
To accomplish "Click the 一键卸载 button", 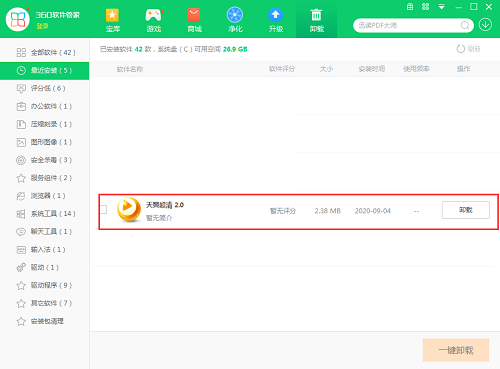I will pos(456,350).
